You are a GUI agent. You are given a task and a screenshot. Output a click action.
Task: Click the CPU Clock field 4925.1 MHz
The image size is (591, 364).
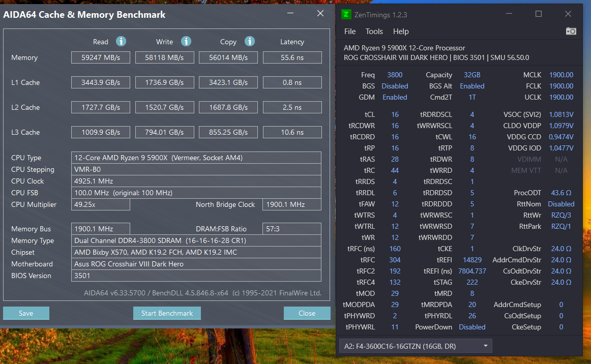[196, 181]
